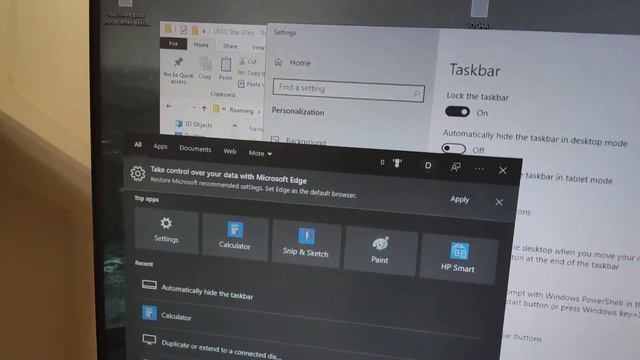Toggle auto-hide taskbar in desktop mode
The width and height of the screenshot is (640, 360).
453,148
